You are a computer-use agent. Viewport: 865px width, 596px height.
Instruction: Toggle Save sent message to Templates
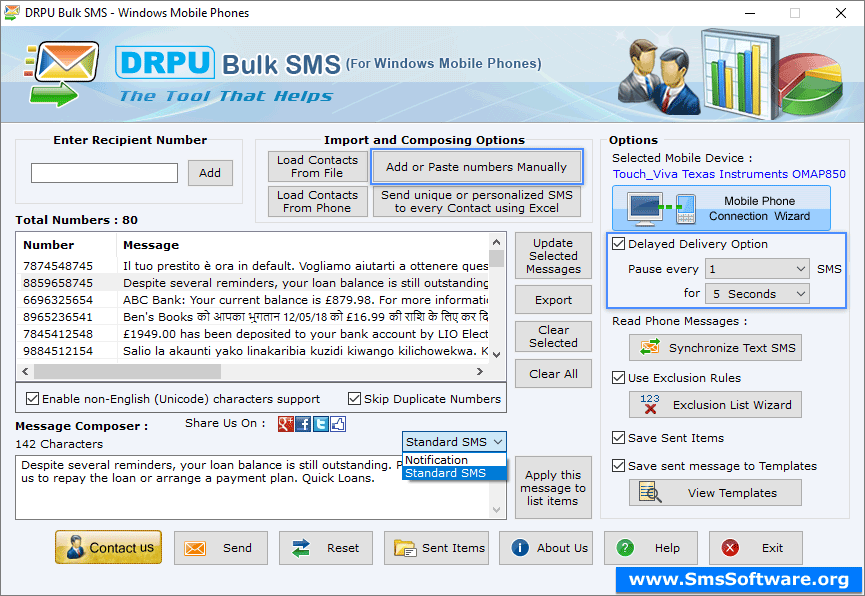pos(618,466)
